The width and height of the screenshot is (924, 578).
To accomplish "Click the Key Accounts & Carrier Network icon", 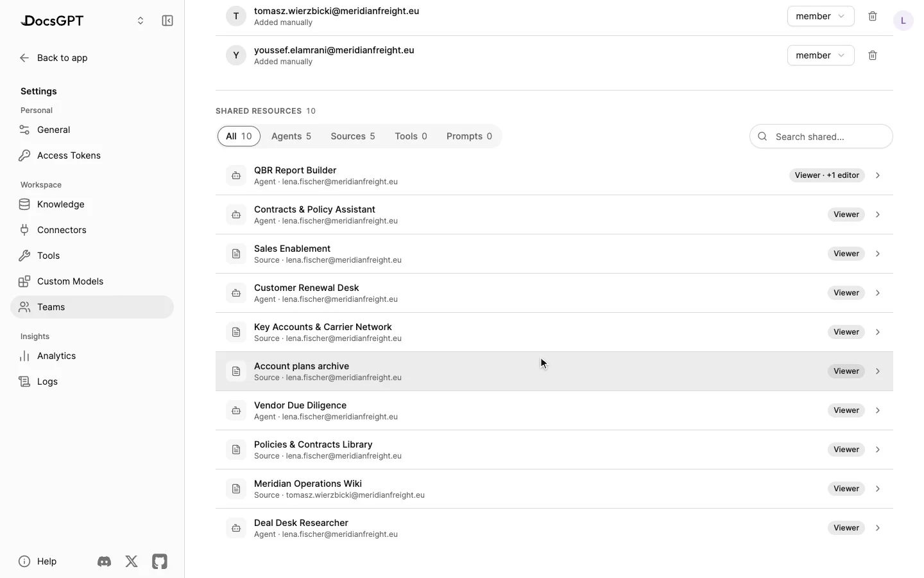I will pos(236,332).
